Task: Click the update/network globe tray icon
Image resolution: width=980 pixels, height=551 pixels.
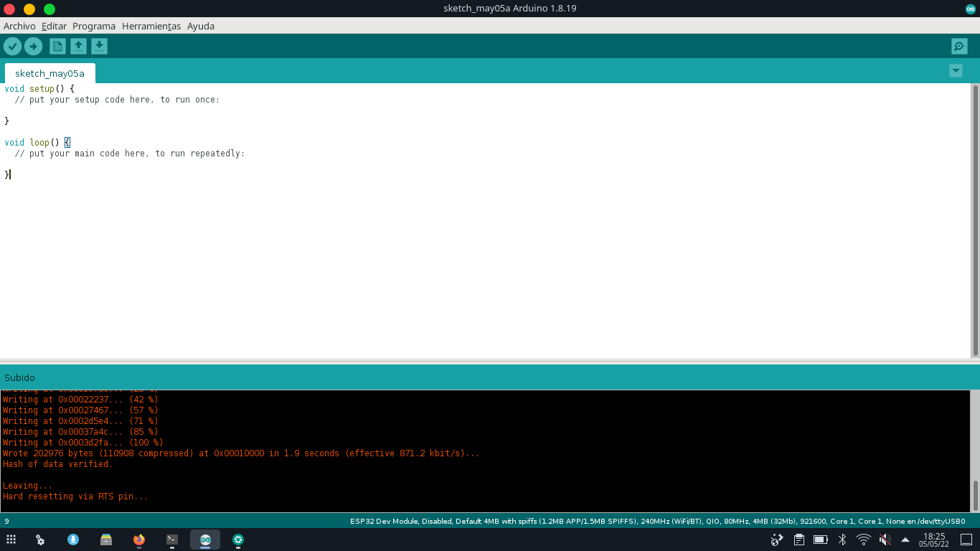Action: point(777,540)
